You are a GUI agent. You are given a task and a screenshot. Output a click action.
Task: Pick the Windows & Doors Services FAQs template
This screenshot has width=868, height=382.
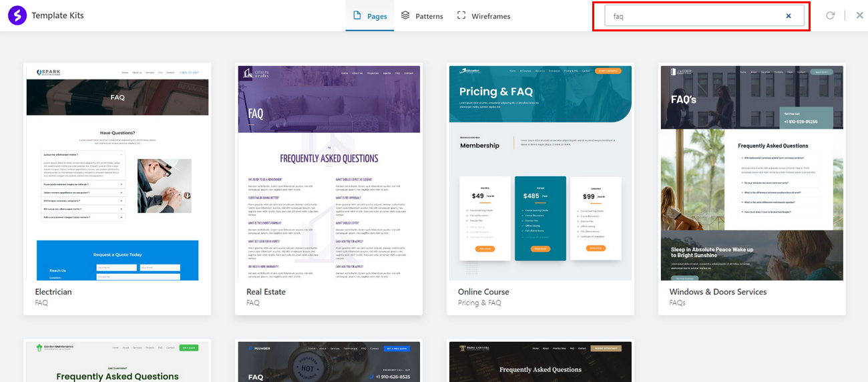pyautogui.click(x=752, y=172)
